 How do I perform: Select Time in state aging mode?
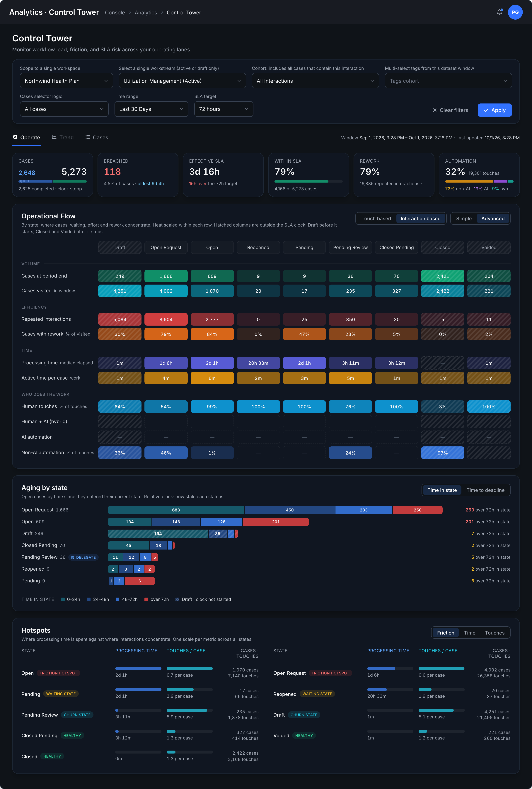(x=442, y=490)
